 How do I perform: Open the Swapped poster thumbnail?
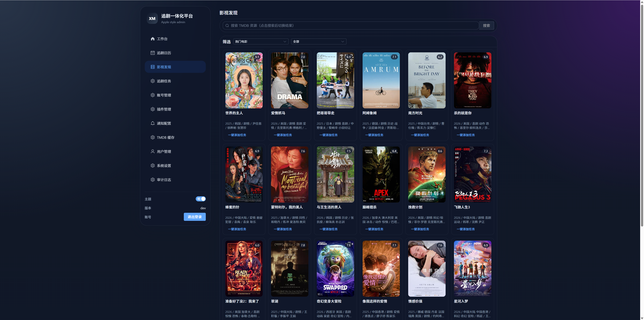pyautogui.click(x=335, y=268)
